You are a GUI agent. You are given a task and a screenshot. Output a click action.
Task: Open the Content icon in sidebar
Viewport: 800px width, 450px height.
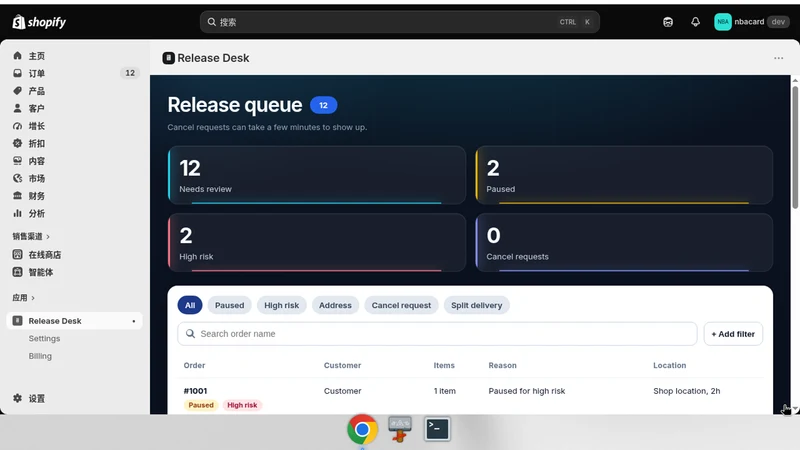pos(17,161)
